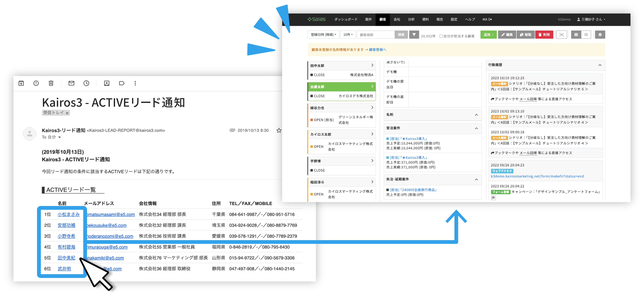This screenshot has width=644, height=295.
Task: Click the sender avatar icon
Action: point(29,134)
